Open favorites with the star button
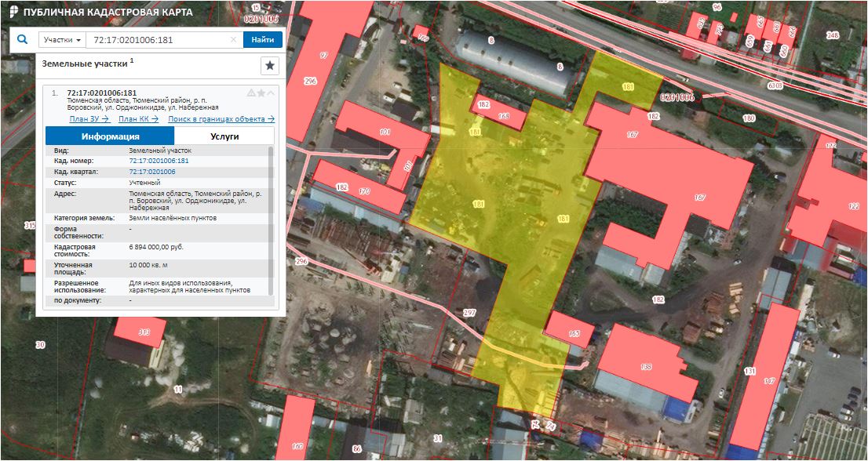 pyautogui.click(x=269, y=66)
